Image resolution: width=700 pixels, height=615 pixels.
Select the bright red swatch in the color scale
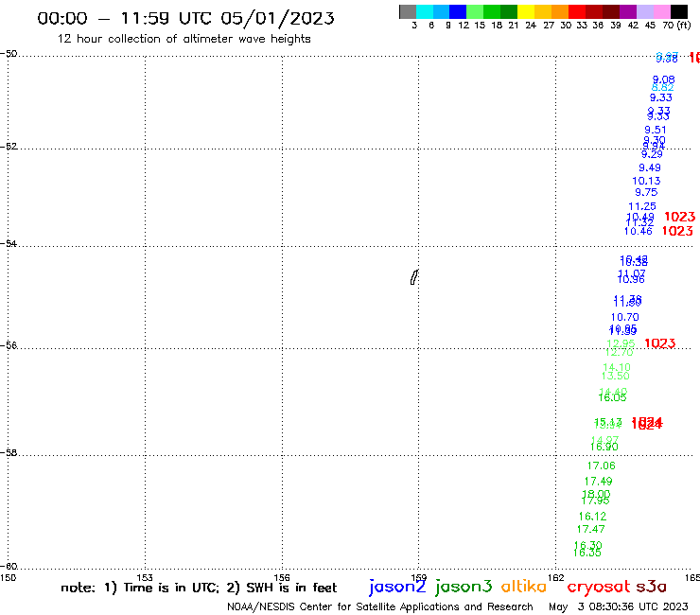click(577, 12)
